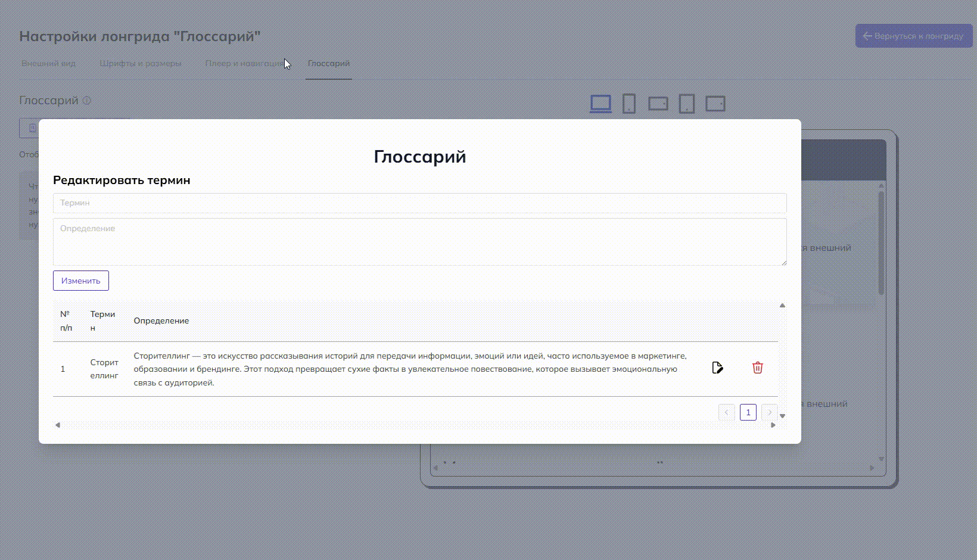Open the Внешний вид tab
The image size is (977, 560).
pyautogui.click(x=48, y=64)
